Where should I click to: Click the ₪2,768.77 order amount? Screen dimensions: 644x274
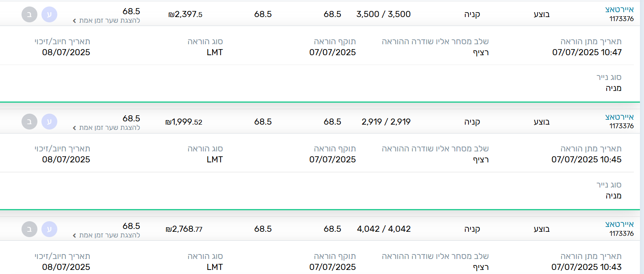tap(184, 229)
